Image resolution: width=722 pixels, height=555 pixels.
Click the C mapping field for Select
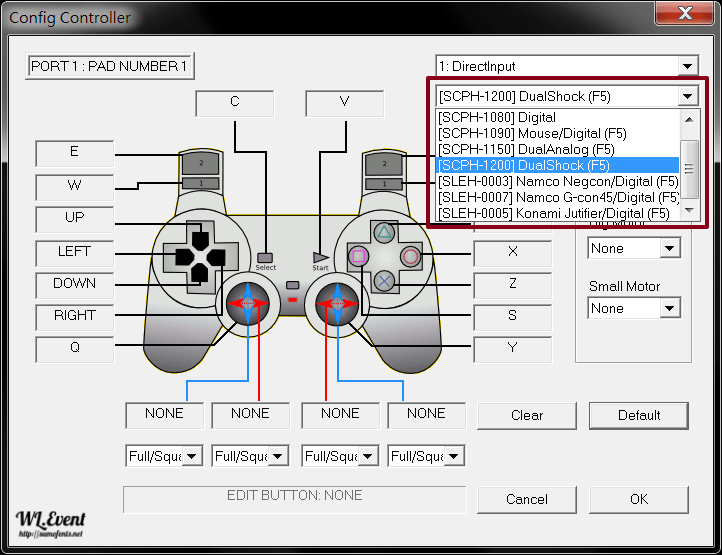coord(235,104)
